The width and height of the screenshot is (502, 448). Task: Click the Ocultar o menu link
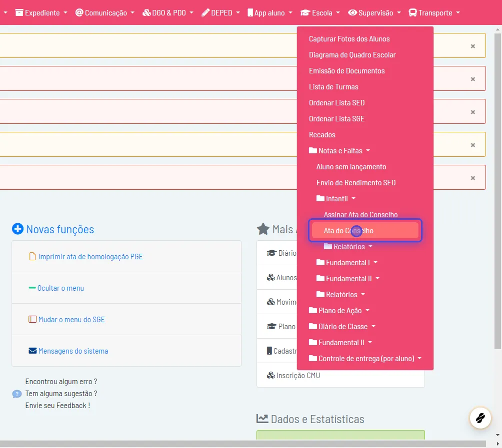60,288
